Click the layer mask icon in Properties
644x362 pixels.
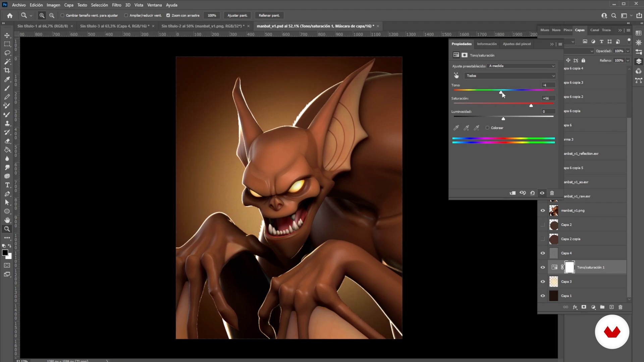click(465, 55)
